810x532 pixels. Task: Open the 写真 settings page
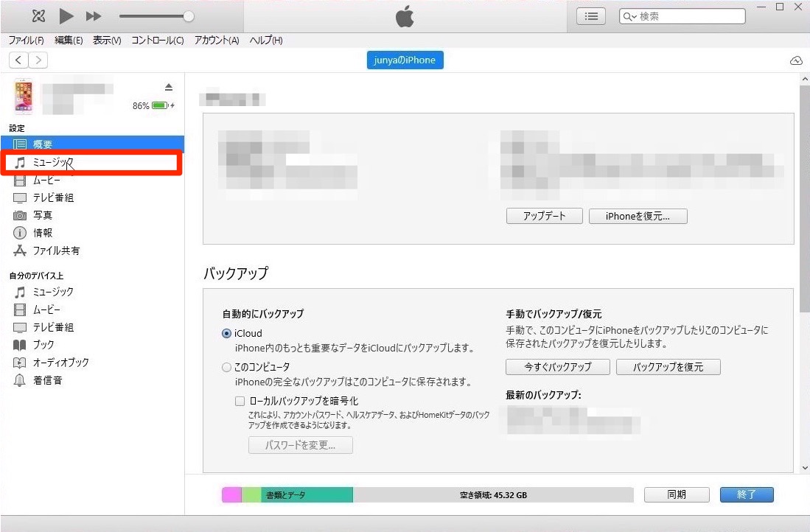pos(44,214)
